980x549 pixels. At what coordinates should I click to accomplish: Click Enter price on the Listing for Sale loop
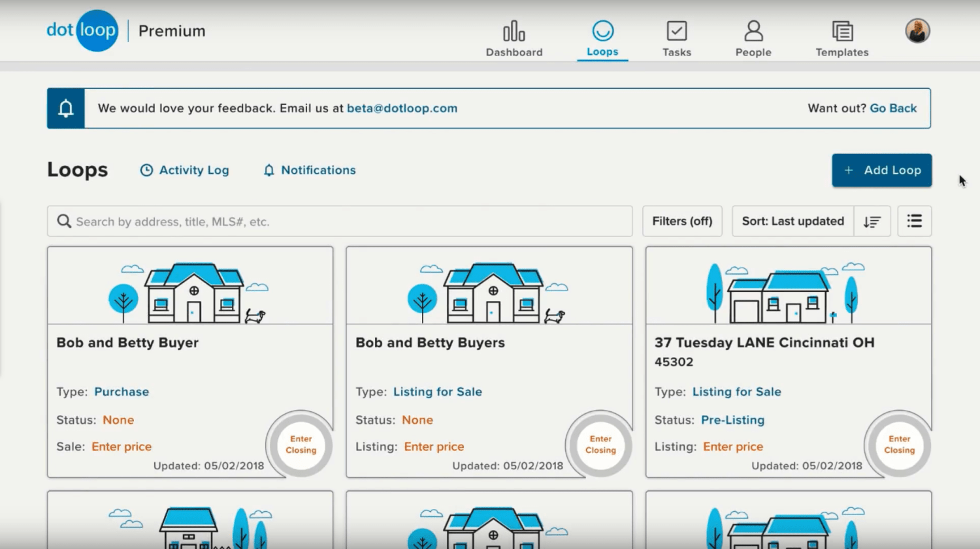(x=434, y=447)
